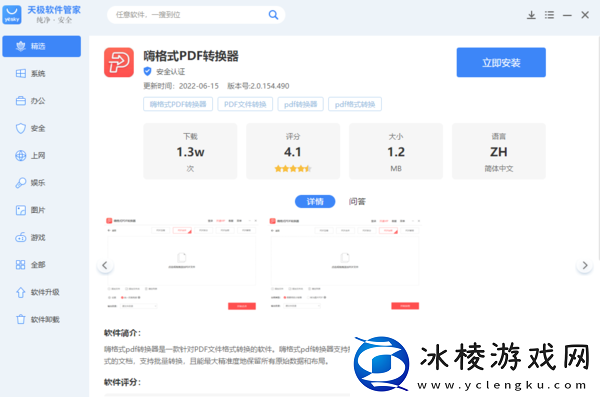Click the pdf转换器 tag
The image size is (600, 397).
[300, 104]
